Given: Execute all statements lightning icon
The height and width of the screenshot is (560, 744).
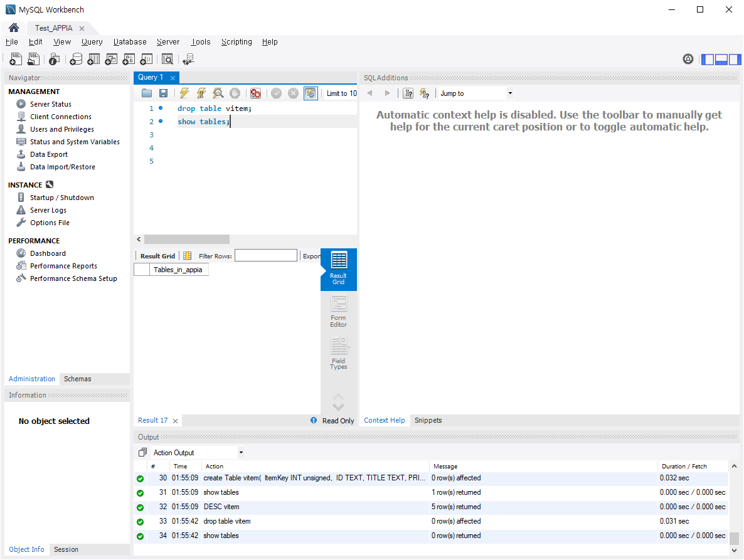Looking at the screenshot, I should pos(184,93).
